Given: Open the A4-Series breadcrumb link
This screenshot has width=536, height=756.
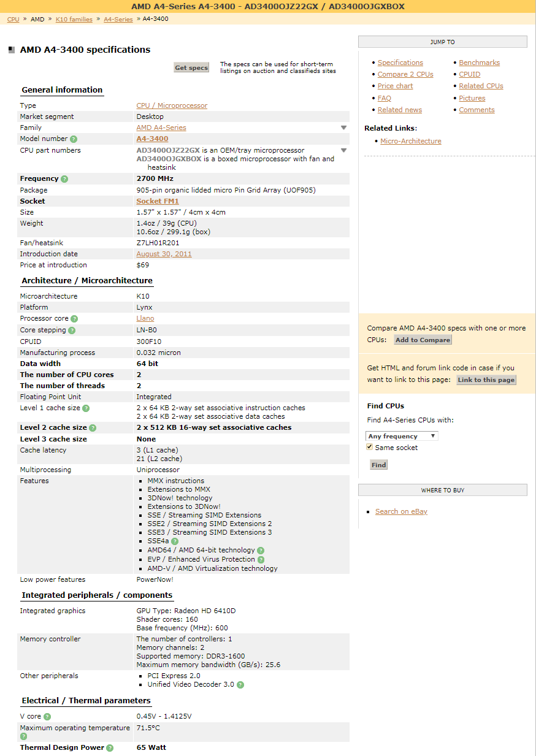Looking at the screenshot, I should 118,19.
